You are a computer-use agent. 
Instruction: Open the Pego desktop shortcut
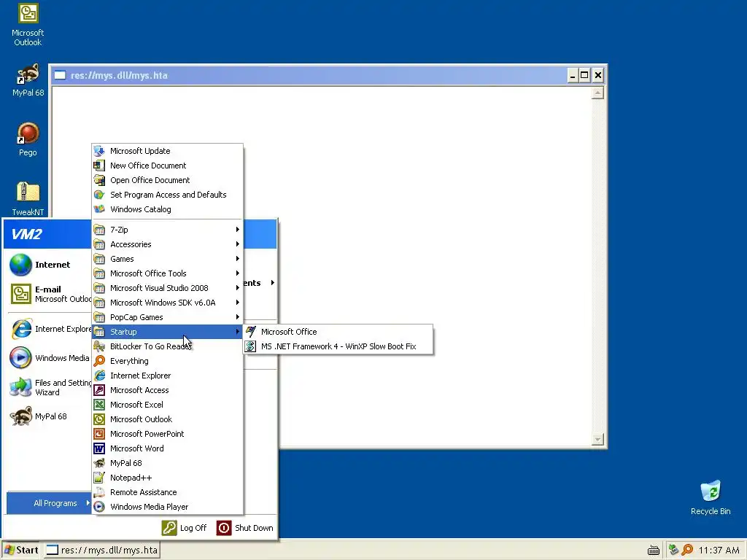[28, 139]
